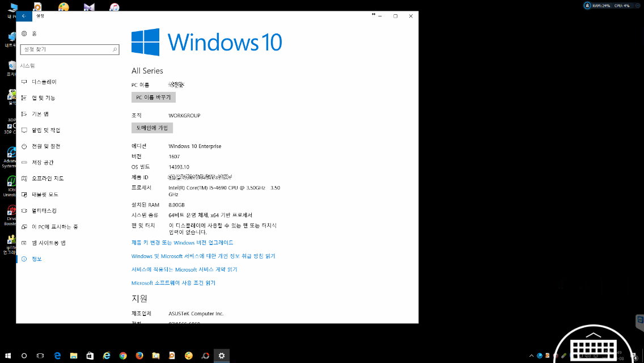This screenshot has width=644, height=363.
Task: Expand hidden system tray icons chevron
Action: tap(531, 356)
